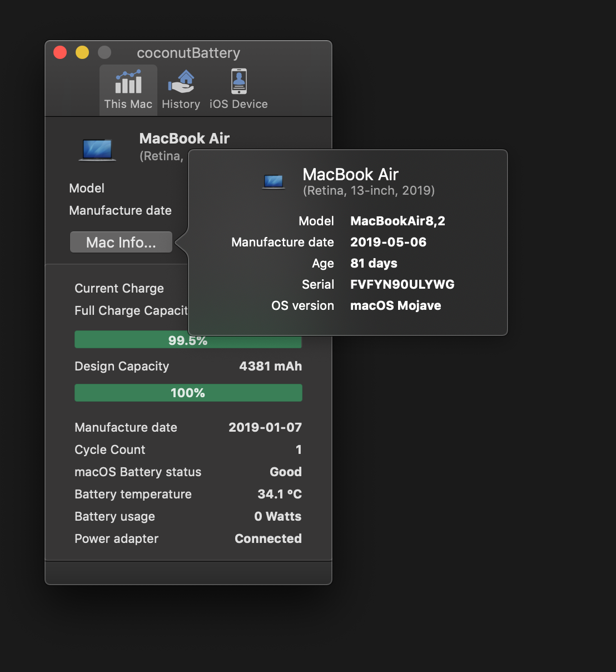Click the 0 Watts battery usage value
616x672 pixels.
(x=278, y=516)
